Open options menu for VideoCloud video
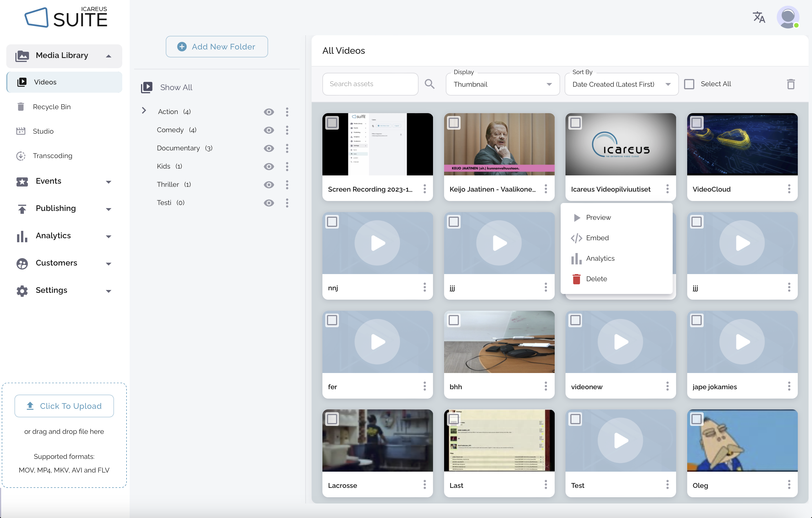 click(x=789, y=189)
